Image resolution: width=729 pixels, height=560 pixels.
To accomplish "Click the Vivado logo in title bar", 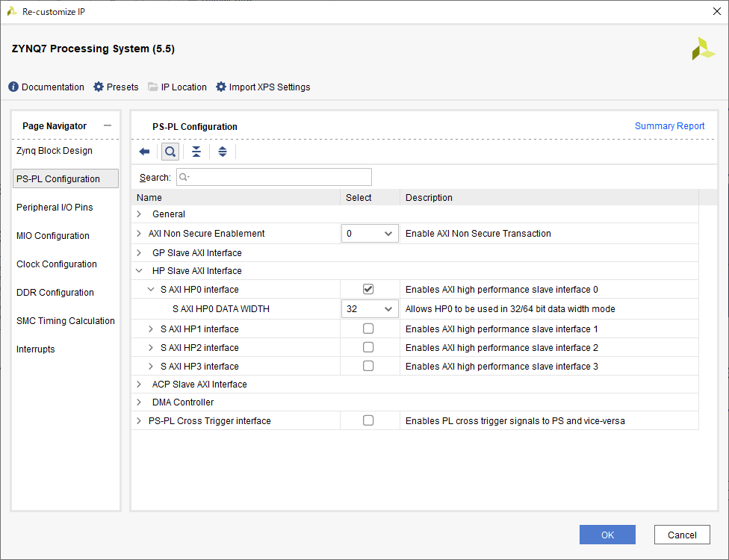I will (x=12, y=12).
